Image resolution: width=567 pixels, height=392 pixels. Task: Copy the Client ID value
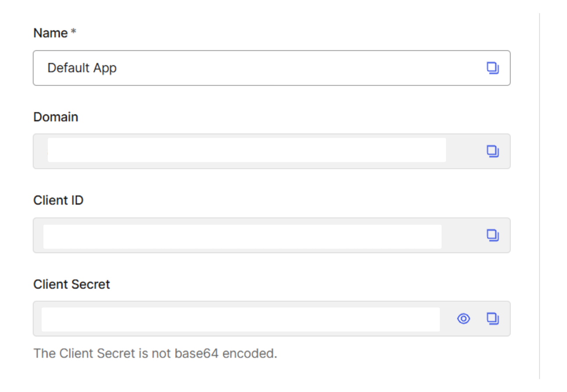[493, 235]
